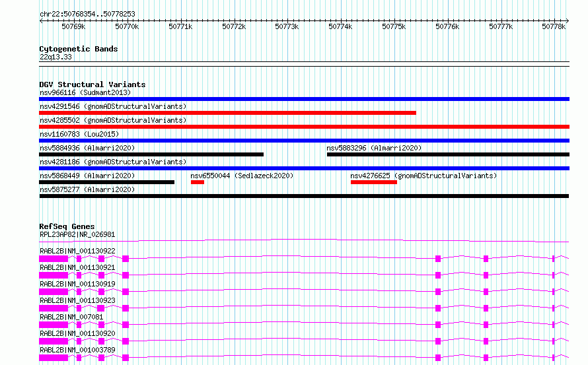Image resolution: width=588 pixels, height=365 pixels.
Task: Click the Cytogenetic Bands track title
Action: [x=79, y=49]
